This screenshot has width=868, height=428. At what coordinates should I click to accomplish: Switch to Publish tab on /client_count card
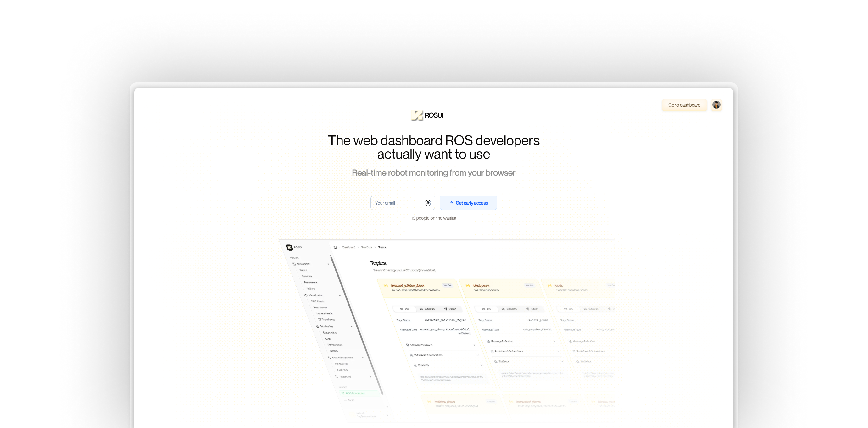pos(532,309)
